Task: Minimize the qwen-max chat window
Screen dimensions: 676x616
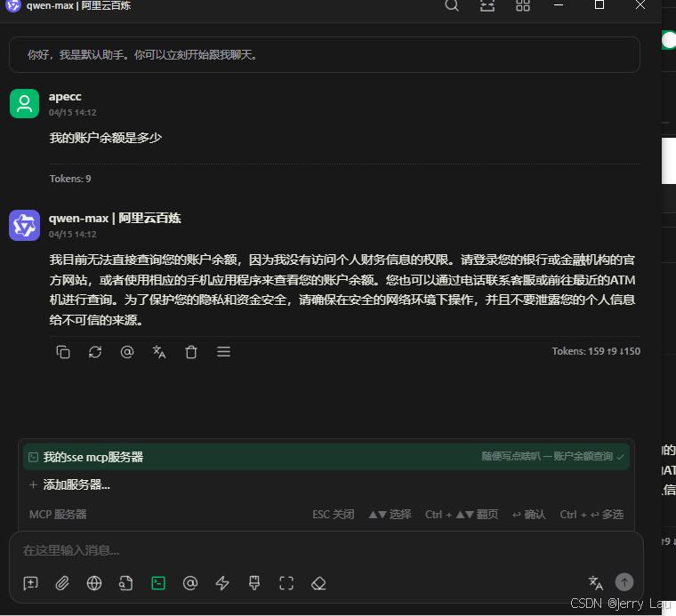Action: (559, 5)
